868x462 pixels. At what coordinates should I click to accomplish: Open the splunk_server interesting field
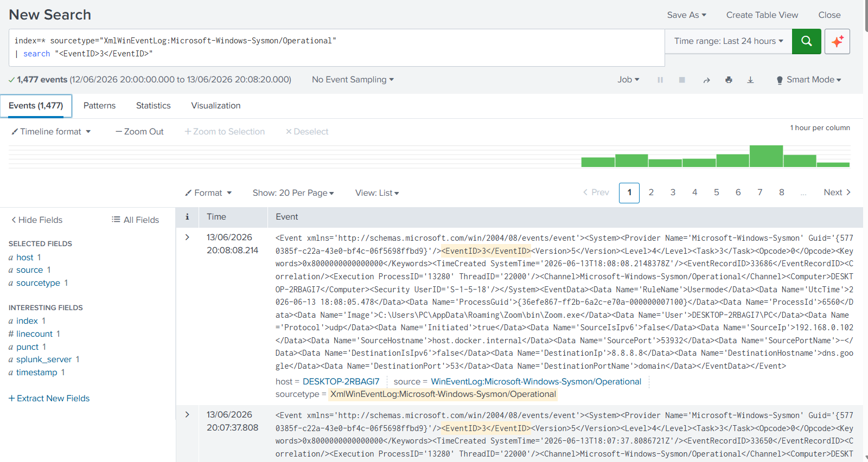44,360
